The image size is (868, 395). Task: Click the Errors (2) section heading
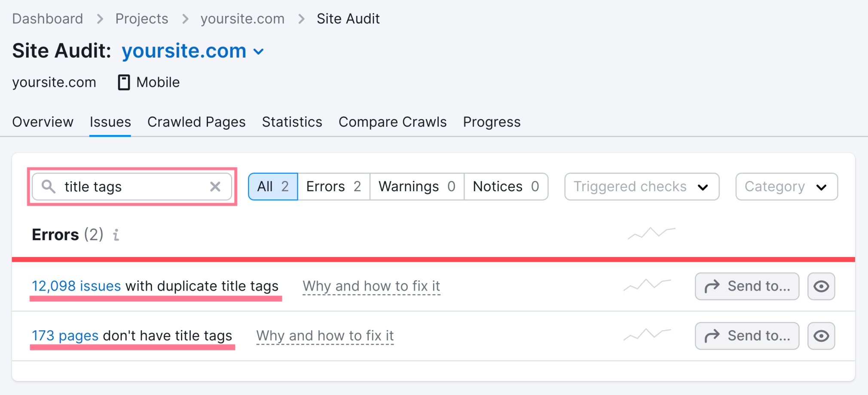coord(67,235)
